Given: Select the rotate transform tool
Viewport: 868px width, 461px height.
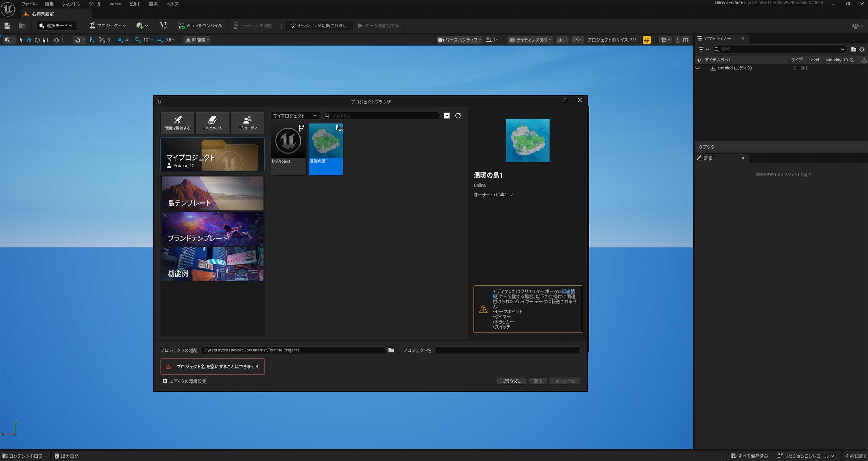Looking at the screenshot, I should [x=37, y=40].
